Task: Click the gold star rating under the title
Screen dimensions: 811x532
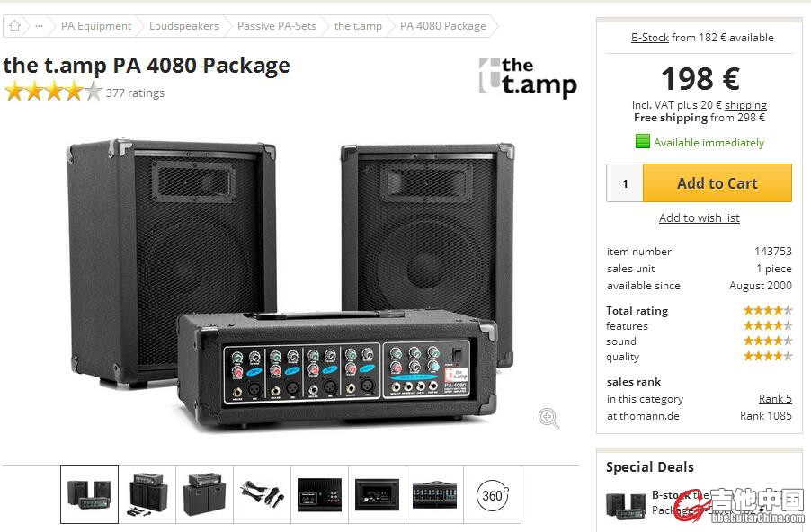Action: tap(53, 92)
